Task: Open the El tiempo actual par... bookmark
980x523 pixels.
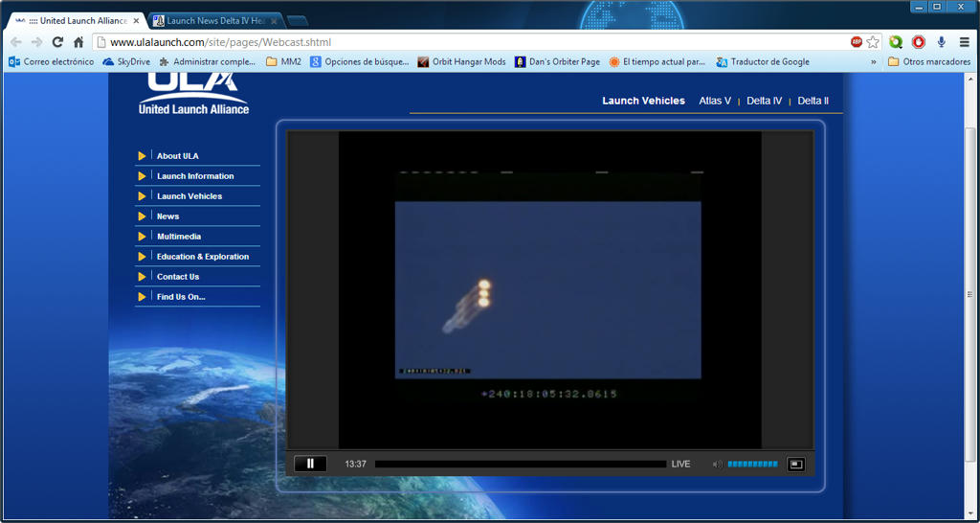Action: [x=657, y=62]
